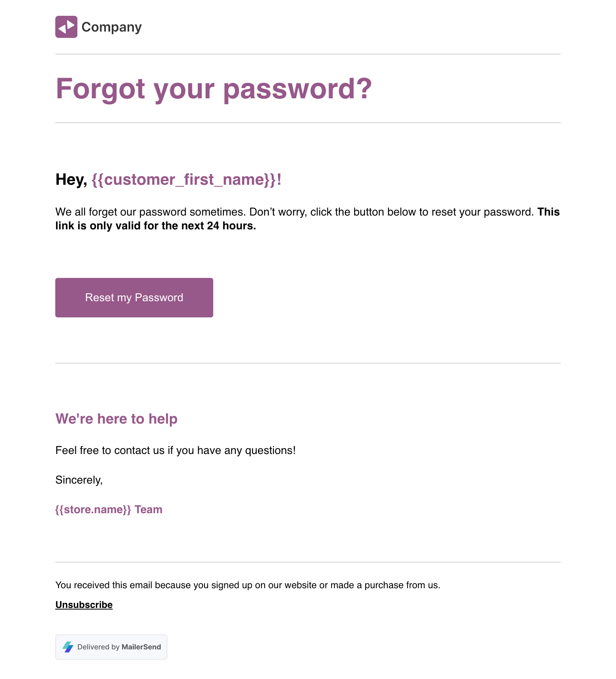Click the divider below the password heading
Screen dimensions: 616x679
(308, 123)
